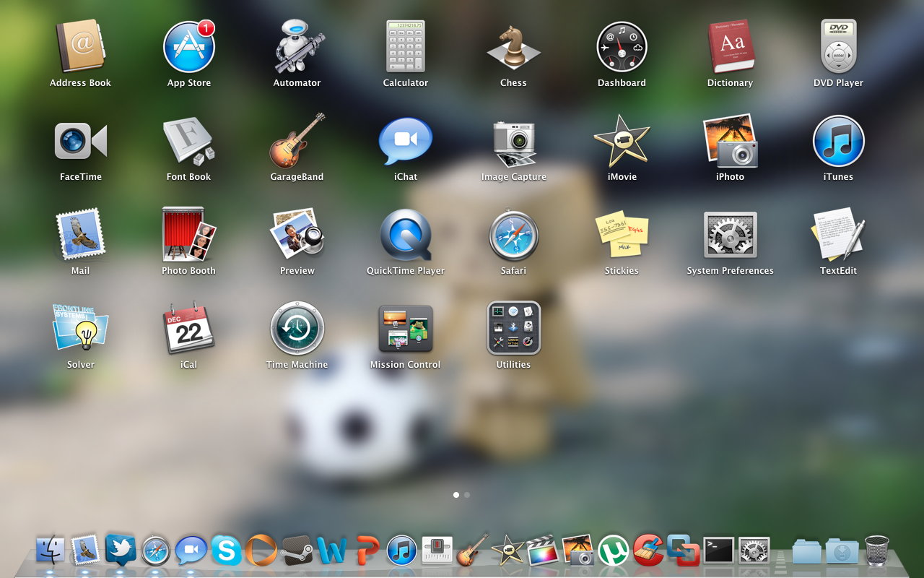Open the Automator robot app
This screenshot has height=578, width=924.
point(297,46)
